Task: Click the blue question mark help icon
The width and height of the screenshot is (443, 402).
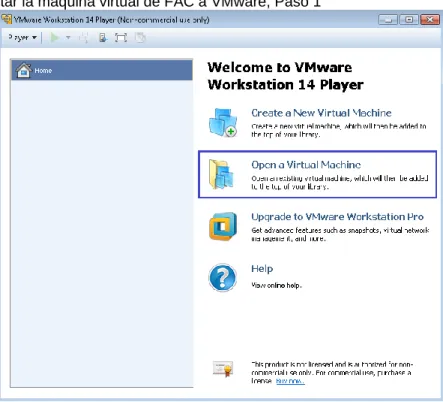Action: point(223,277)
